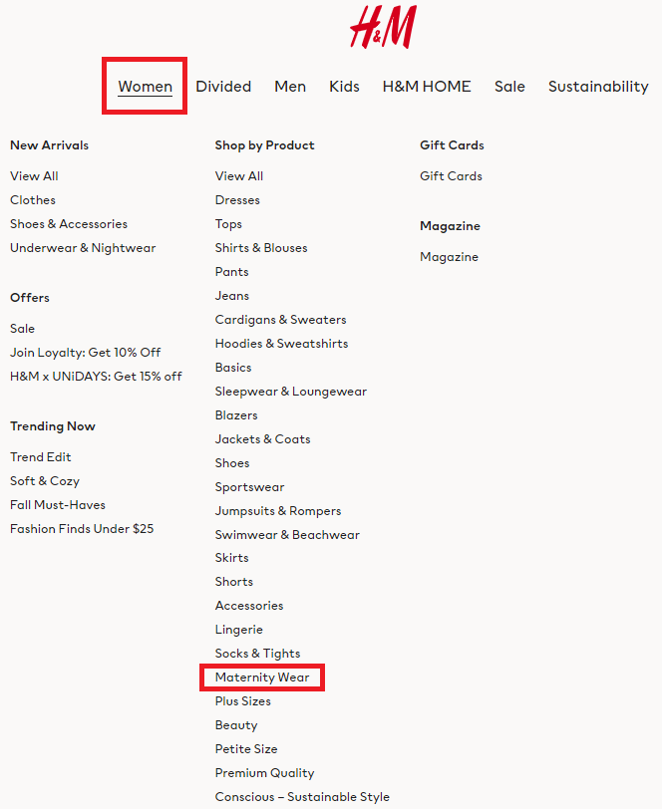The height and width of the screenshot is (812, 662).
Task: Open the Divided menu tab
Action: (x=223, y=87)
